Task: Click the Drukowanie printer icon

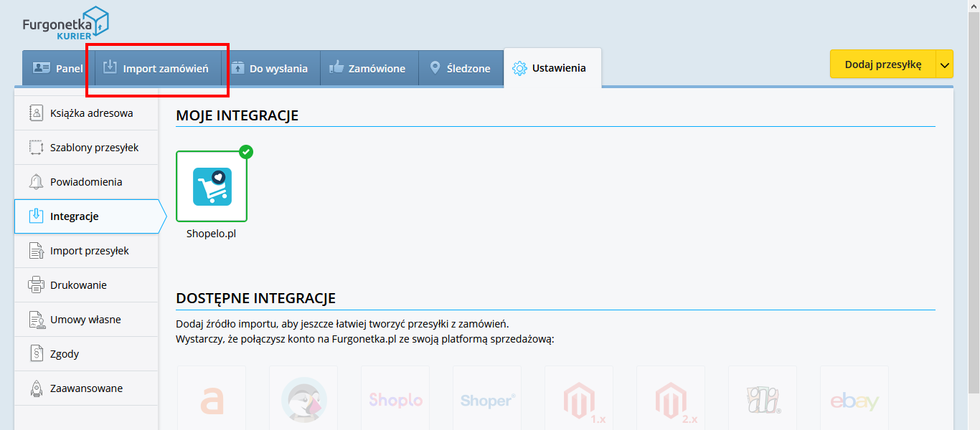Action: tap(36, 285)
